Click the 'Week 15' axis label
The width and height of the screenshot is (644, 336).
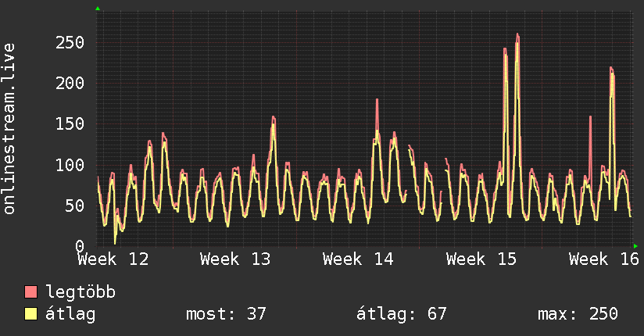481,259
